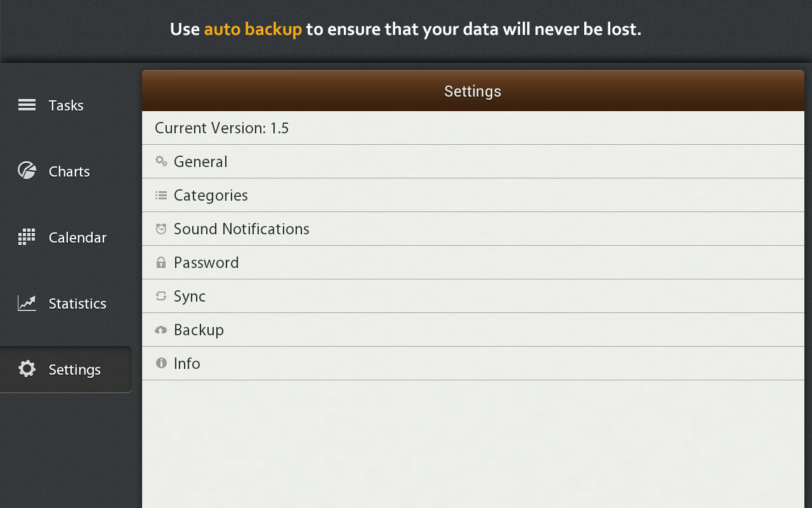
Task: Select the Tasks icon in the sidebar
Action: (27, 105)
